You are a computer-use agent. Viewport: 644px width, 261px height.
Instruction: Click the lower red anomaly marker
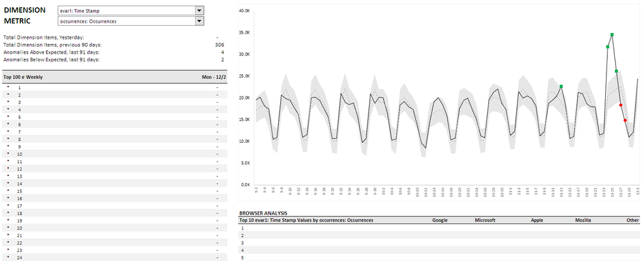pyautogui.click(x=625, y=120)
